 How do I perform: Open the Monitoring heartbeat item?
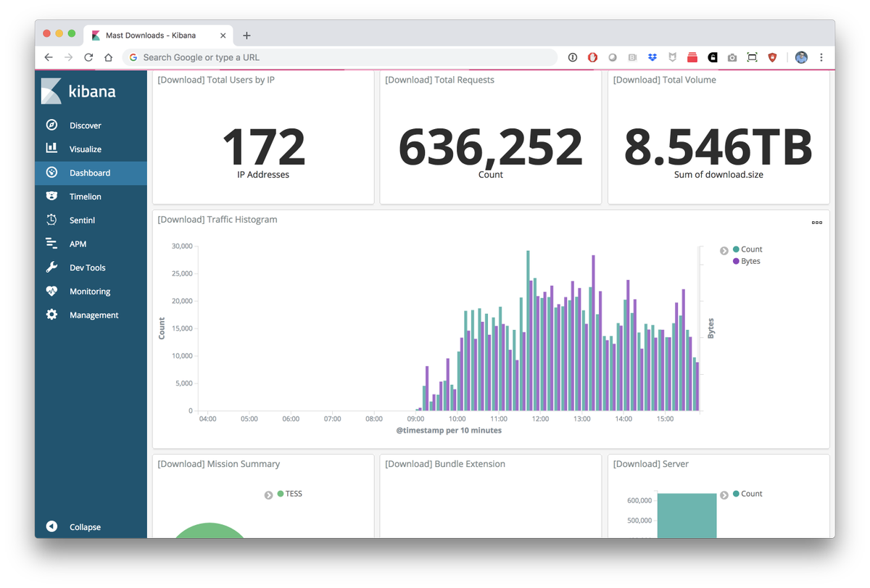coord(91,291)
